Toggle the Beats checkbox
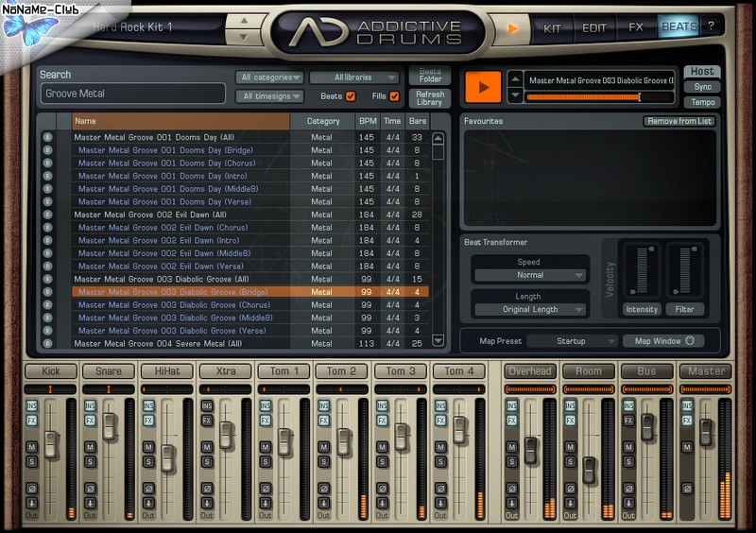The height and width of the screenshot is (533, 756). (351, 95)
